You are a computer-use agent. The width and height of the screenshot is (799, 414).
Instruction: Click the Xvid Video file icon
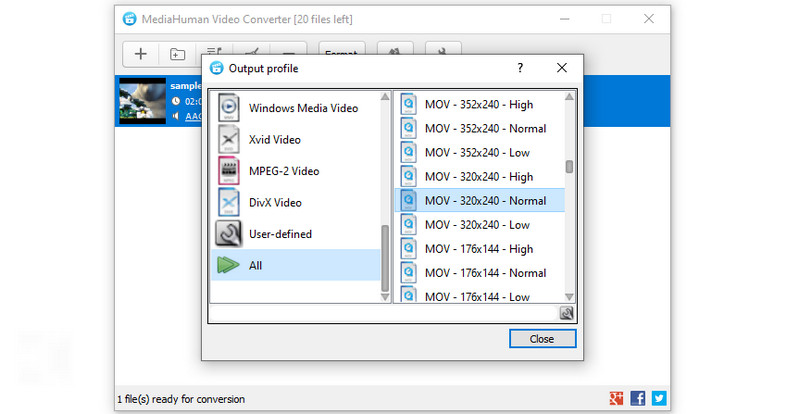tap(229, 139)
